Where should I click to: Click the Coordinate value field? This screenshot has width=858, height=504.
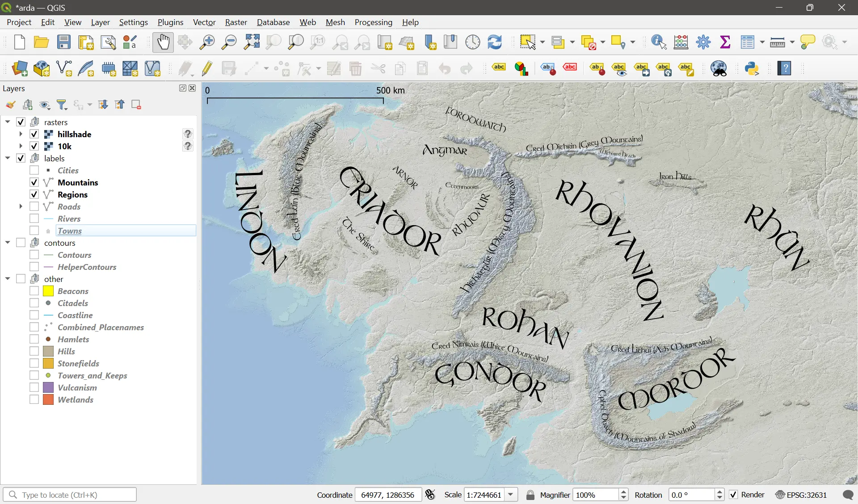pos(388,495)
